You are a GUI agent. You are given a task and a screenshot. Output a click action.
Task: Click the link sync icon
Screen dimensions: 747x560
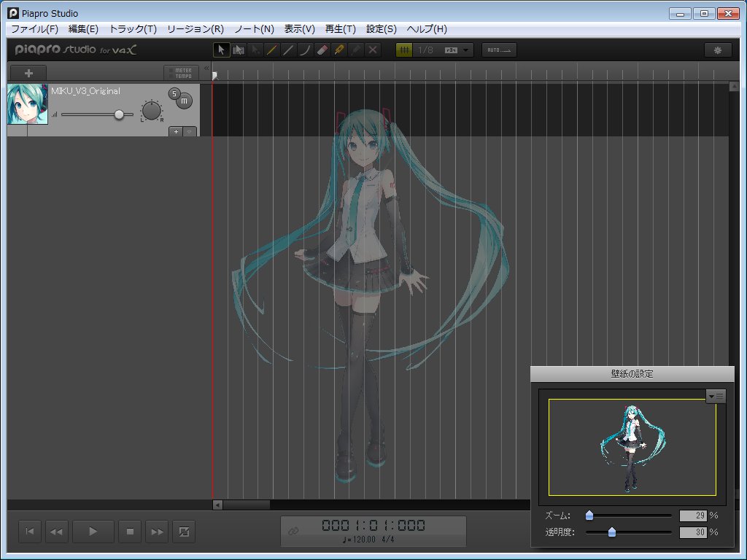click(293, 531)
